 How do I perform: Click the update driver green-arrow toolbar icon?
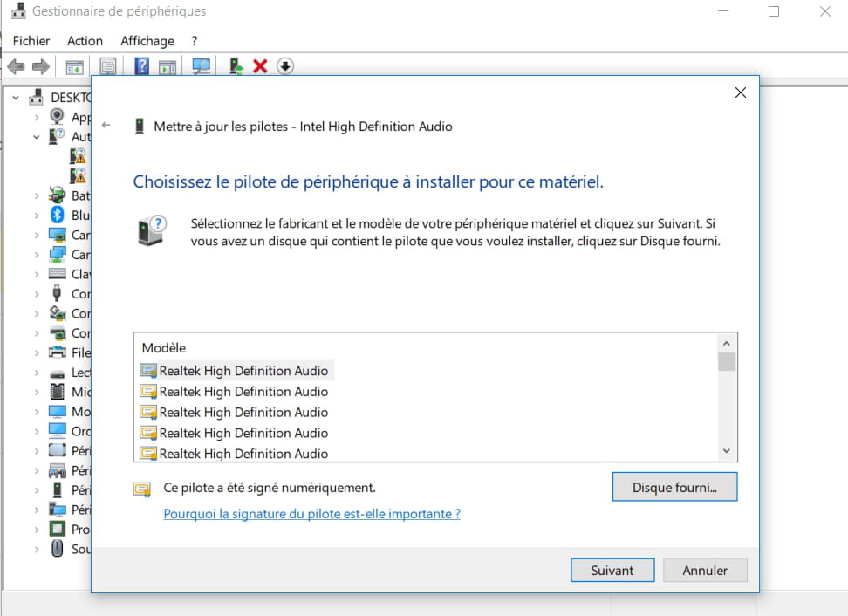[x=236, y=66]
